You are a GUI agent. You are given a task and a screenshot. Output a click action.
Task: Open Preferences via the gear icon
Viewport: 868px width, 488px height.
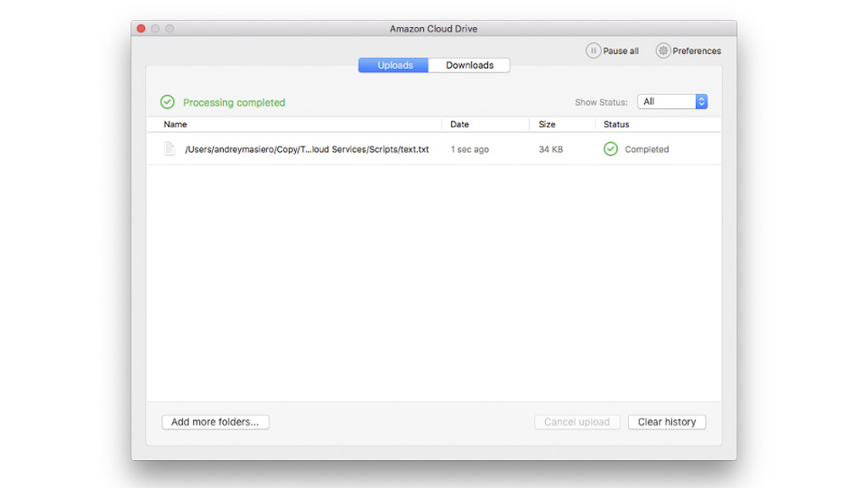[x=663, y=51]
